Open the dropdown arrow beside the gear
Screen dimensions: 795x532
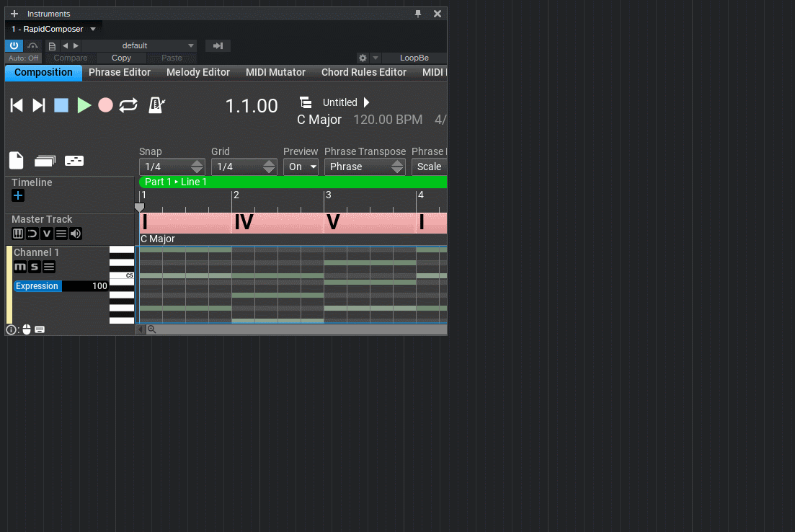[x=376, y=58]
